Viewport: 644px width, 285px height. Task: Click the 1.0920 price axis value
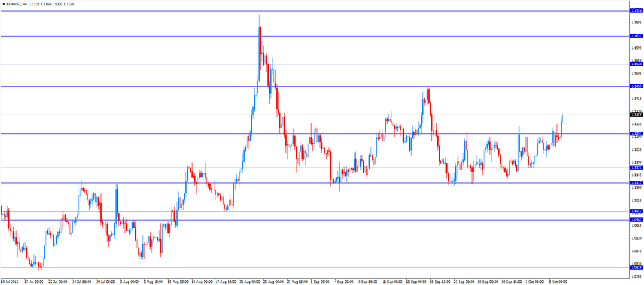(636, 239)
